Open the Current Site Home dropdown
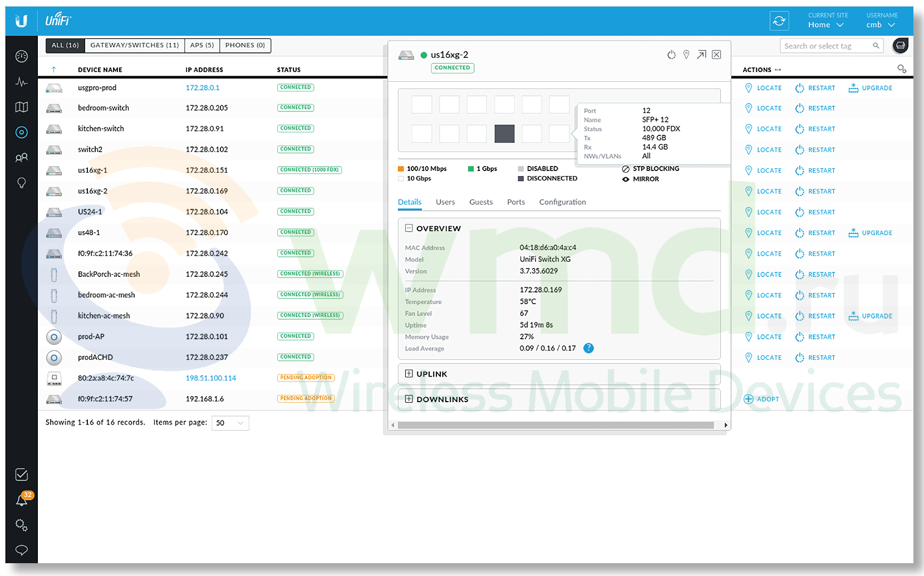 (826, 25)
